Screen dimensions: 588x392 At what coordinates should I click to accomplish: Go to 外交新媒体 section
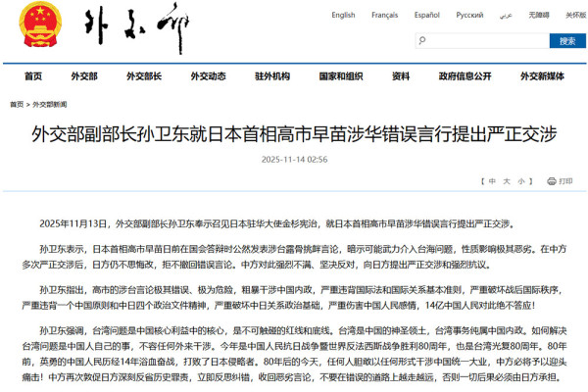tap(542, 76)
